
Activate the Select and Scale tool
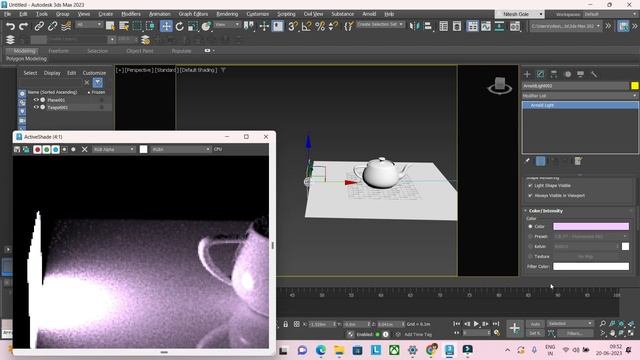[x=193, y=26]
